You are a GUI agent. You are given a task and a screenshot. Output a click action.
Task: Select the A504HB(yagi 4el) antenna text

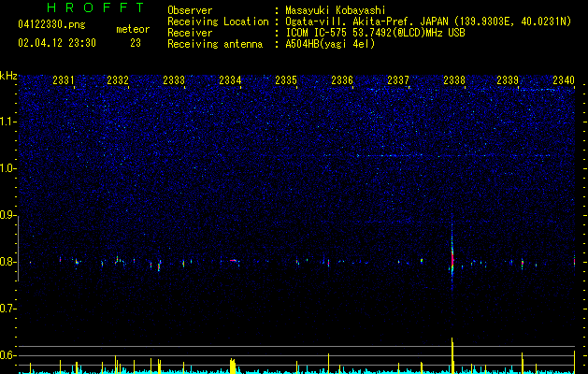tap(330, 44)
